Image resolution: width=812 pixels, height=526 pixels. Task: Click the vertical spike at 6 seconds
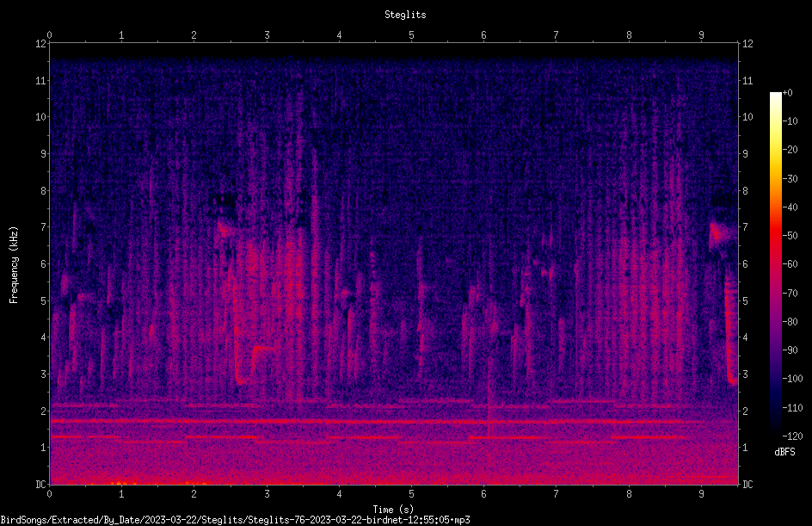488,393
